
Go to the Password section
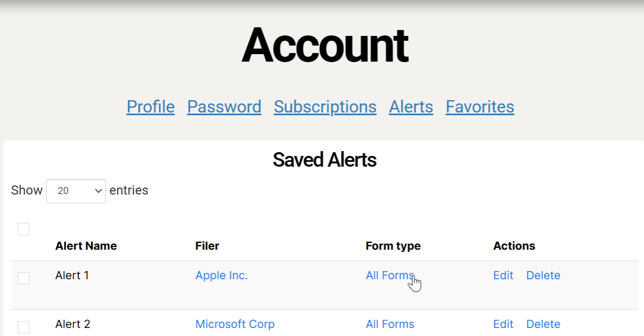click(x=224, y=107)
